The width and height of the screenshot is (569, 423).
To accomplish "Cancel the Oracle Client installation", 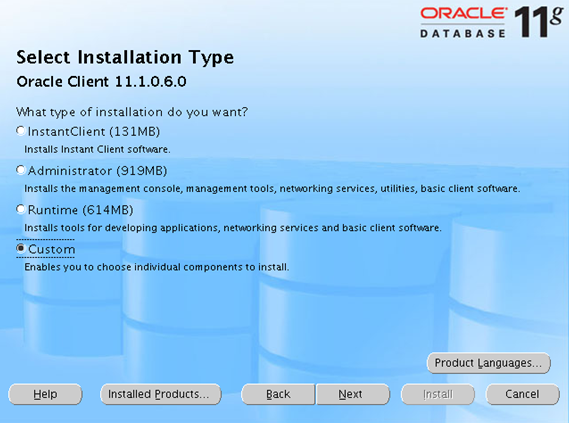I will 523,394.
